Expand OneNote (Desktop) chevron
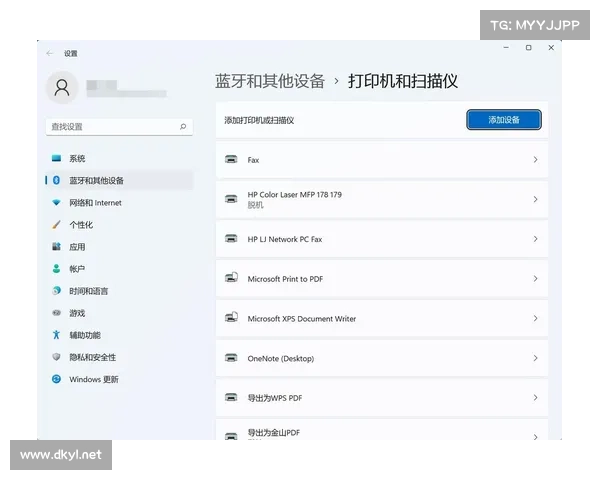This screenshot has width=600, height=480. (535, 358)
